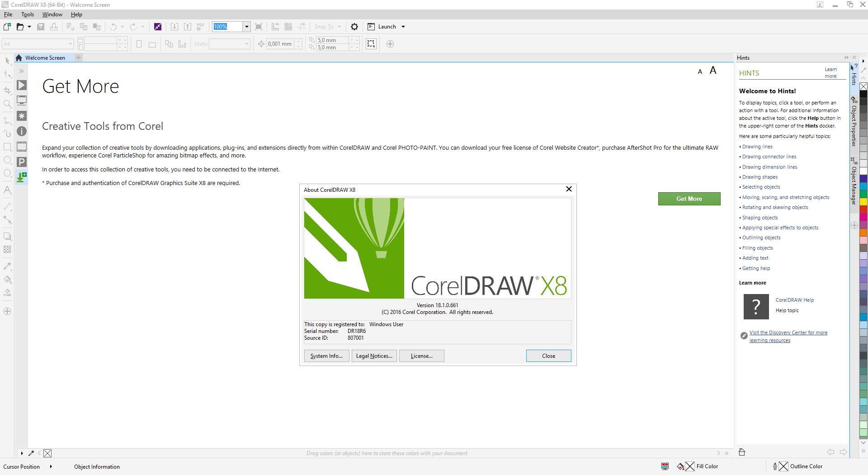Open the Membership P icon in sidebar
Screen dimensions: 868x475
coord(22,162)
